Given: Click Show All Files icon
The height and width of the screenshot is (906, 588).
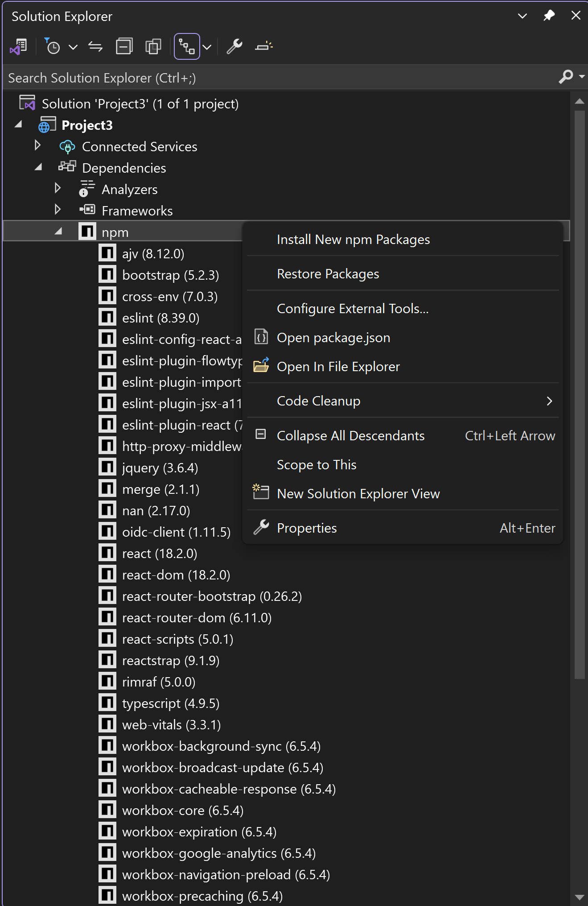Looking at the screenshot, I should (x=153, y=46).
